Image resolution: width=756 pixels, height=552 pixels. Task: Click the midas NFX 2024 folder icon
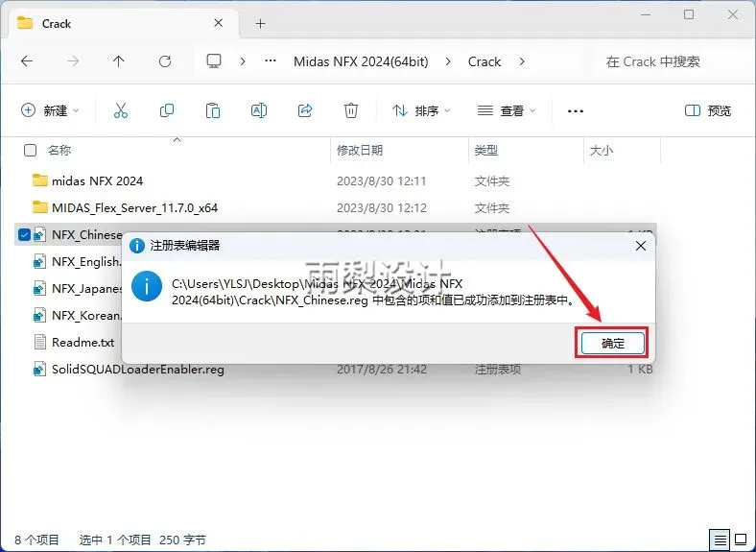[39, 180]
